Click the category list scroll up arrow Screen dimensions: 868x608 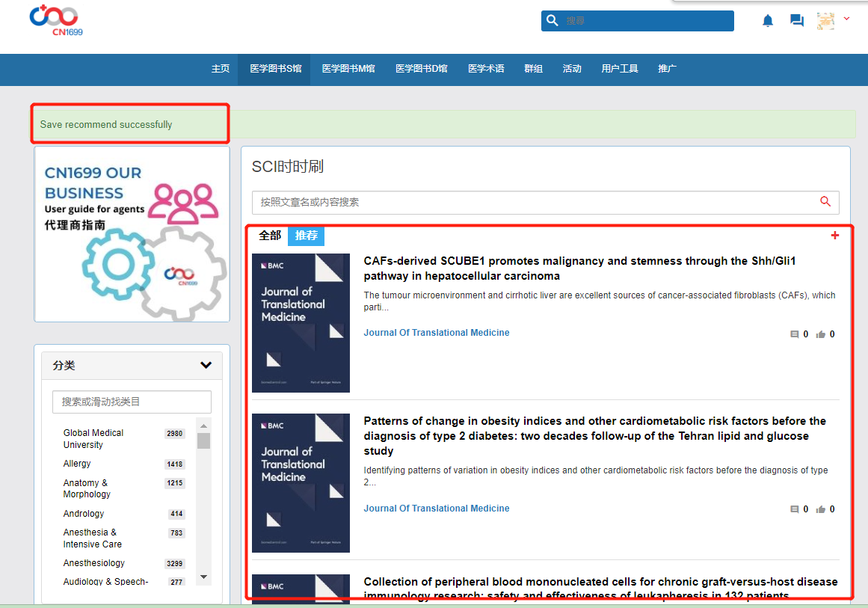click(203, 426)
